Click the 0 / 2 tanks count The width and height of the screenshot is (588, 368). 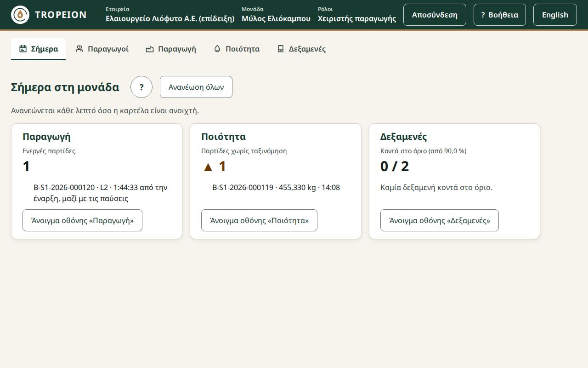(x=395, y=166)
